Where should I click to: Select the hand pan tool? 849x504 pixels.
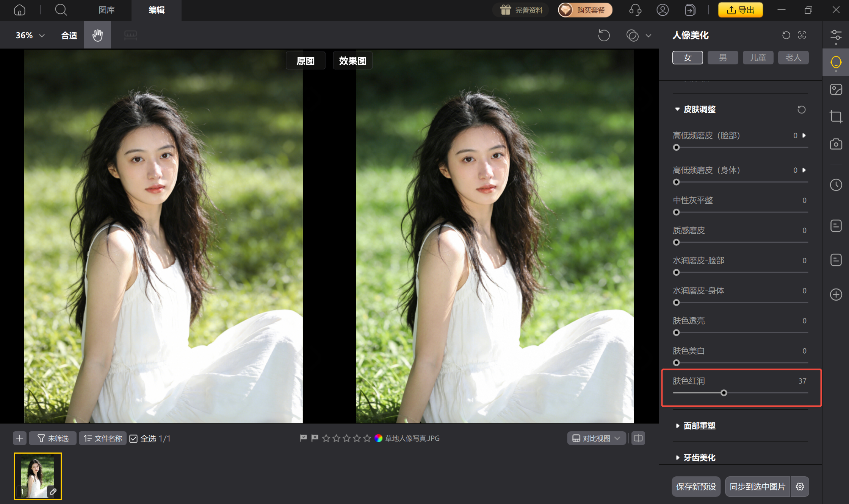(x=97, y=35)
